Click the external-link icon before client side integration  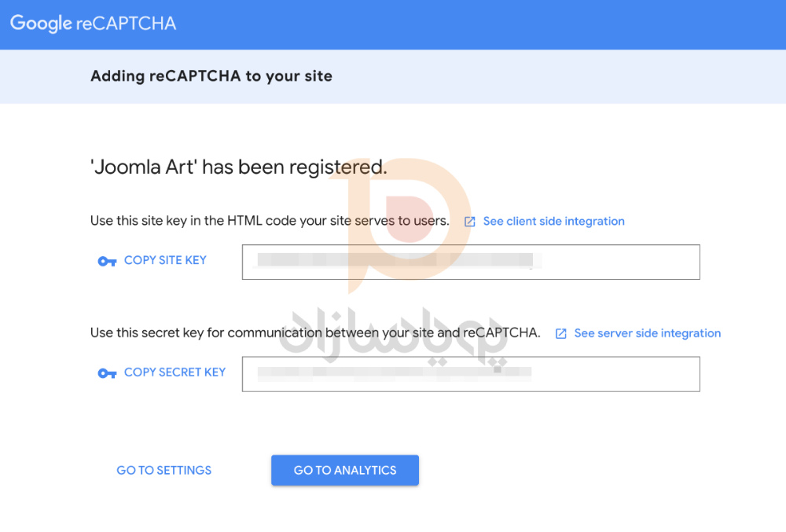(470, 222)
